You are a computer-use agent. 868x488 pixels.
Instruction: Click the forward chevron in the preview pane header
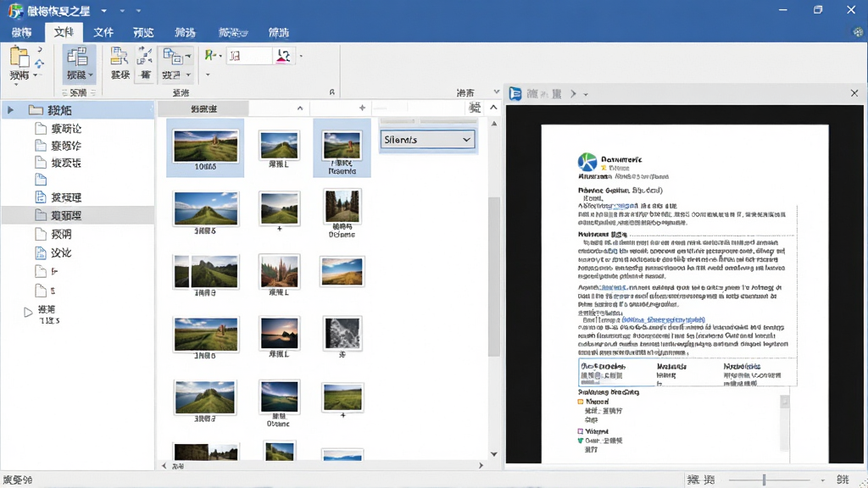point(574,94)
